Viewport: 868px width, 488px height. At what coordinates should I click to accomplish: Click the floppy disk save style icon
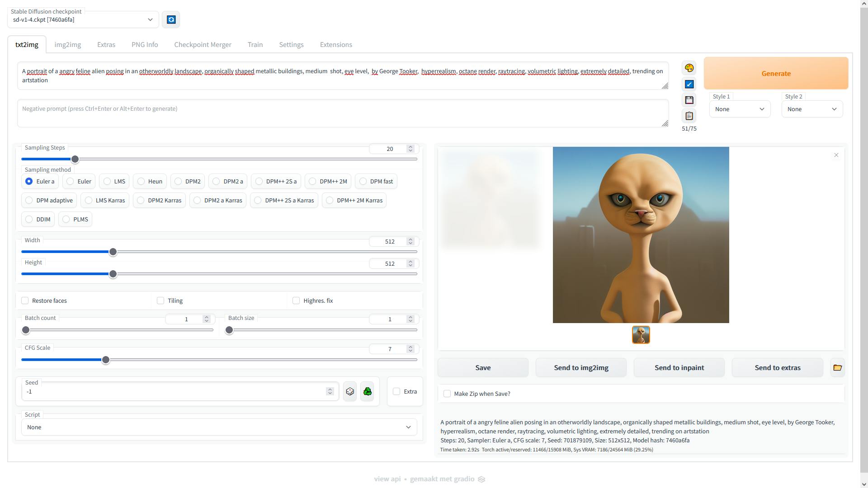click(x=689, y=100)
